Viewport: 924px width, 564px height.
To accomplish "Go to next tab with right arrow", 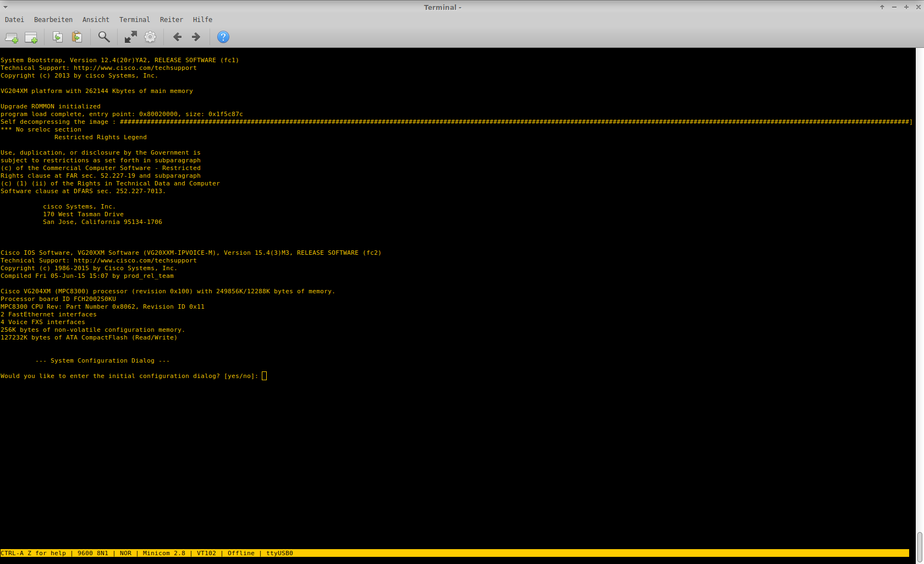I will 196,37.
